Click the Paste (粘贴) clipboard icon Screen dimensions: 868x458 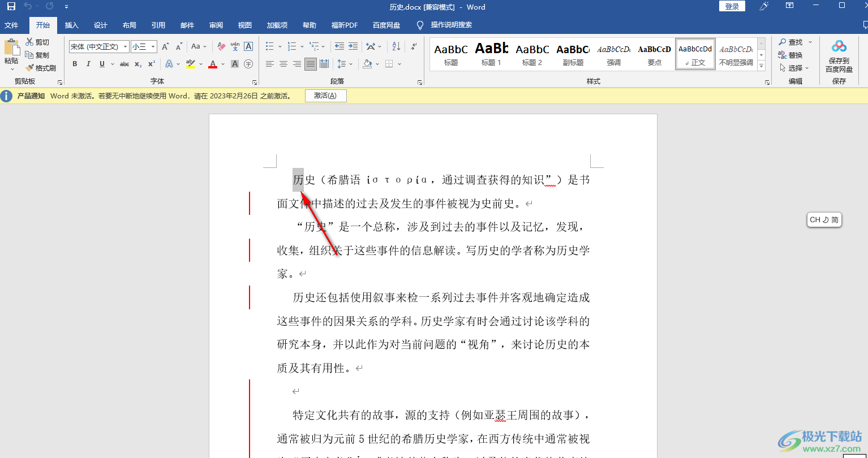[x=11, y=47]
